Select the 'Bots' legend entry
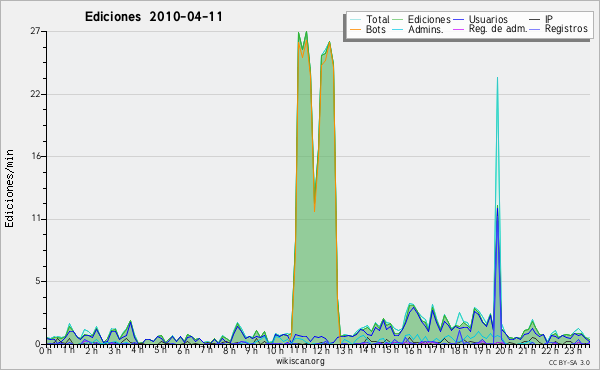Screen dimensions: 600x370 376,29
